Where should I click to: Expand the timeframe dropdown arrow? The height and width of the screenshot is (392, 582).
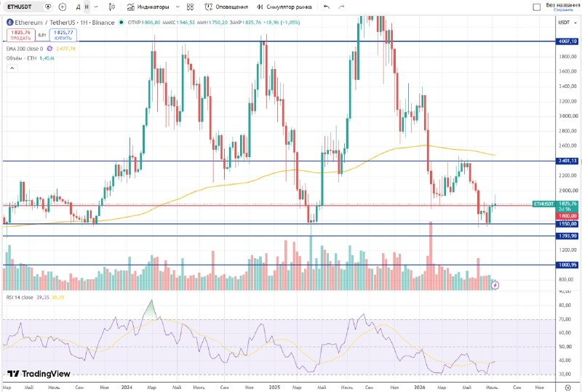pyautogui.click(x=97, y=7)
